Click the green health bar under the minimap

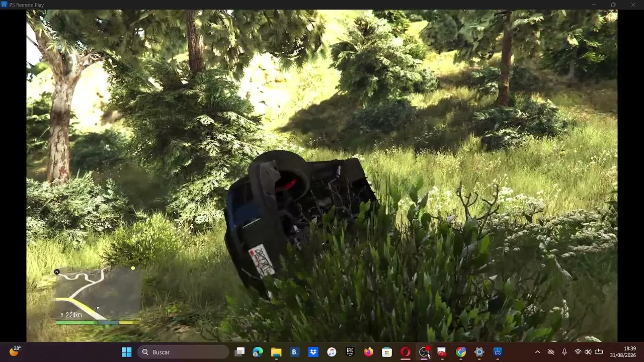point(75,322)
